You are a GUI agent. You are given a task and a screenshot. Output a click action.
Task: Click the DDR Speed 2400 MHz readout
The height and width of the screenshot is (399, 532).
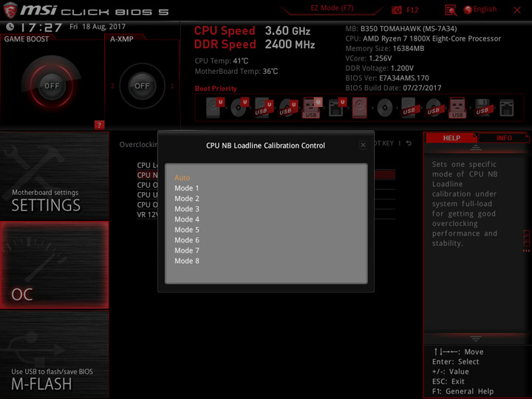(254, 44)
